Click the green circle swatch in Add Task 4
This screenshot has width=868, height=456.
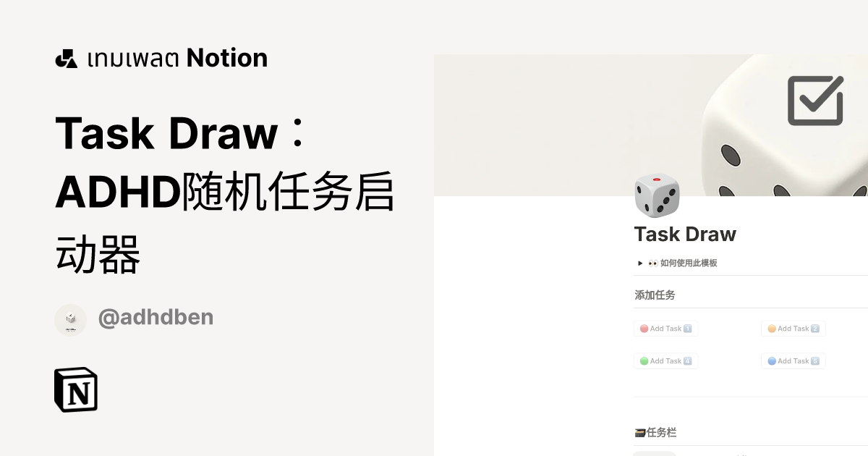pyautogui.click(x=644, y=360)
